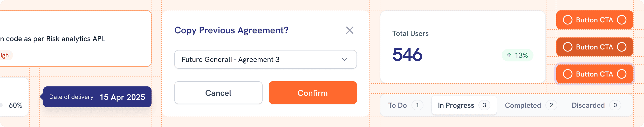
Task: Click the Date of delivery tooltip
Action: [97, 97]
